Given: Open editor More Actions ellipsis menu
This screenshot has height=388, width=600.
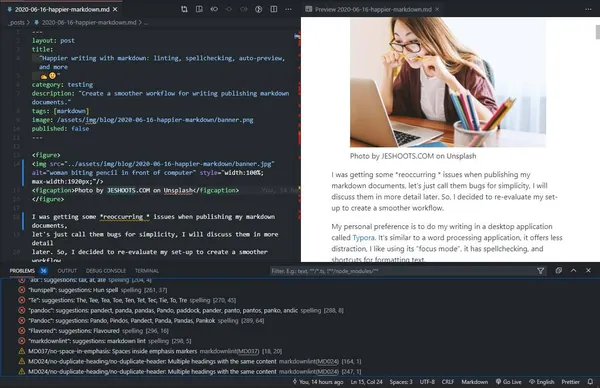Looking at the screenshot, I should click(288, 9).
